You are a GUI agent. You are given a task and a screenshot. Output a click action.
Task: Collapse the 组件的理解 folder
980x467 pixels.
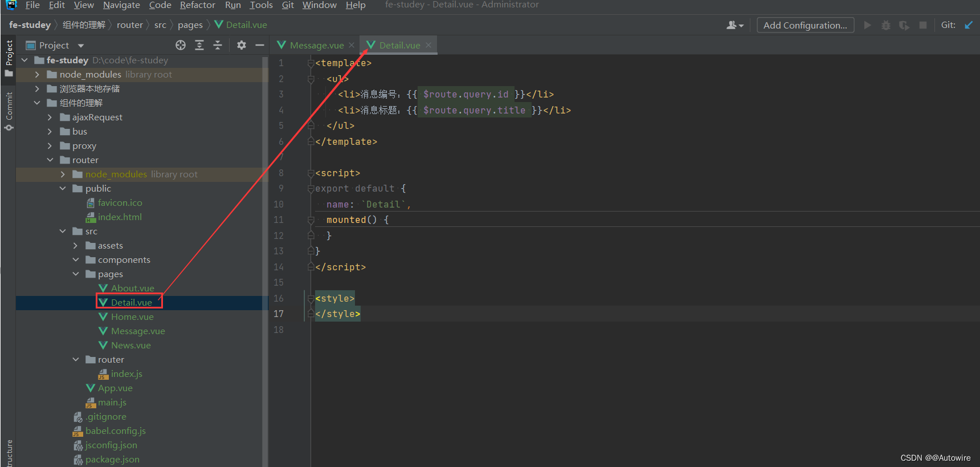[x=37, y=103]
